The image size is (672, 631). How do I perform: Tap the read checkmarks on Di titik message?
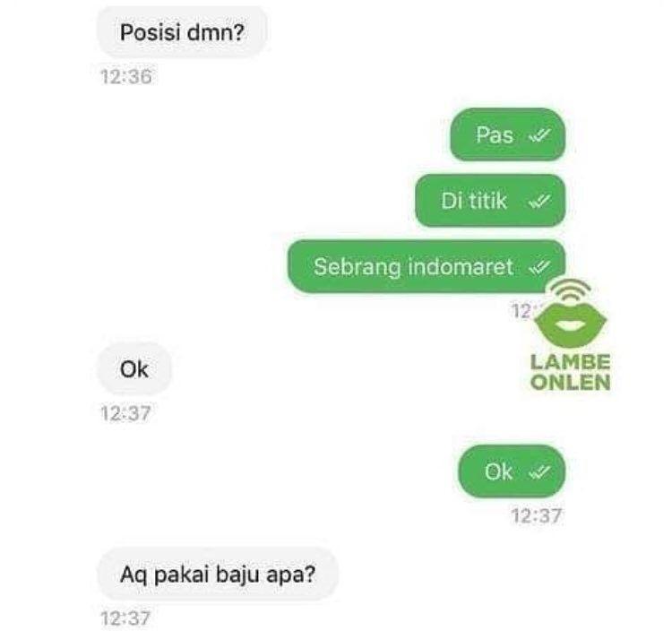(539, 201)
